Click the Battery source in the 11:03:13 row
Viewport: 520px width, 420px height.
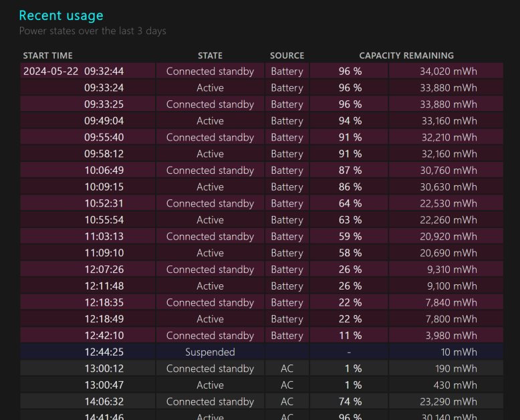point(287,237)
